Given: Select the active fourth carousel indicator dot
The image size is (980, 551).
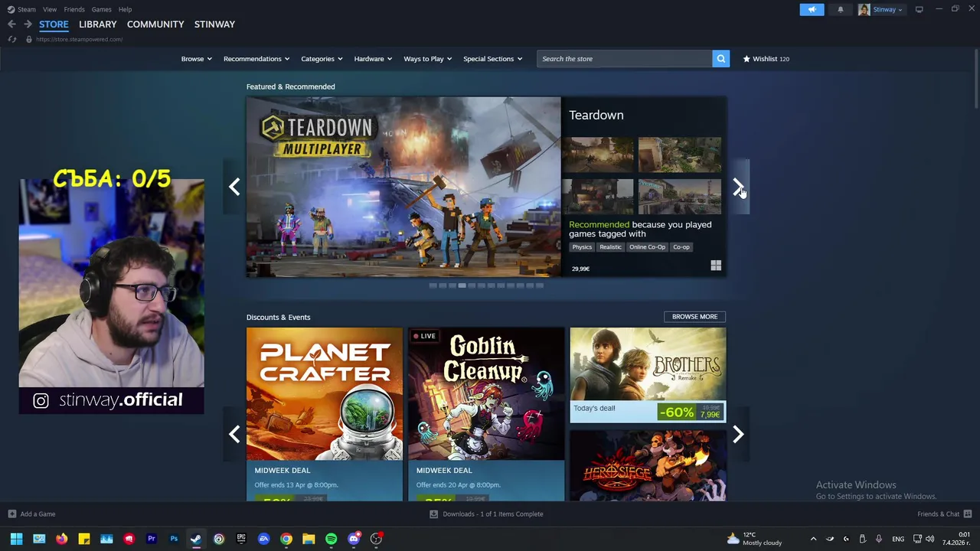Looking at the screenshot, I should pos(462,285).
